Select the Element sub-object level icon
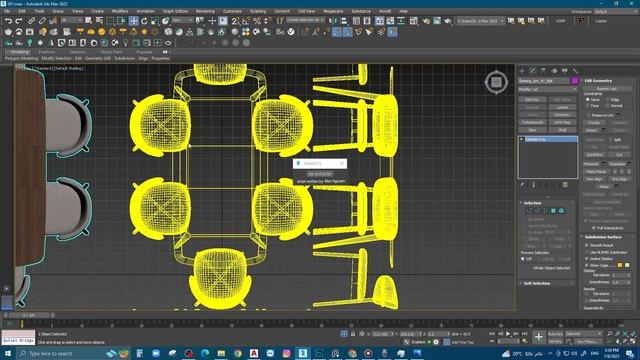640x360 pixels. pos(562,211)
